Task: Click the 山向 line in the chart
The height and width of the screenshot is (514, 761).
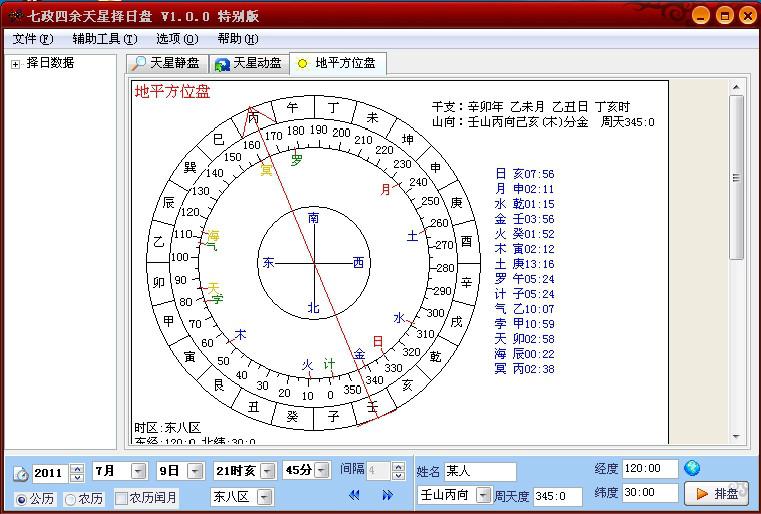Action: [x=543, y=121]
